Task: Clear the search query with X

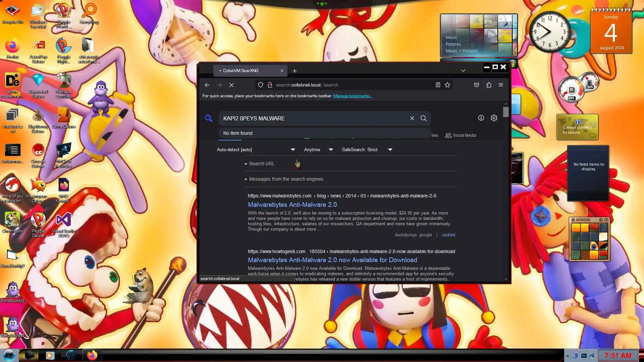Action: pyautogui.click(x=412, y=118)
